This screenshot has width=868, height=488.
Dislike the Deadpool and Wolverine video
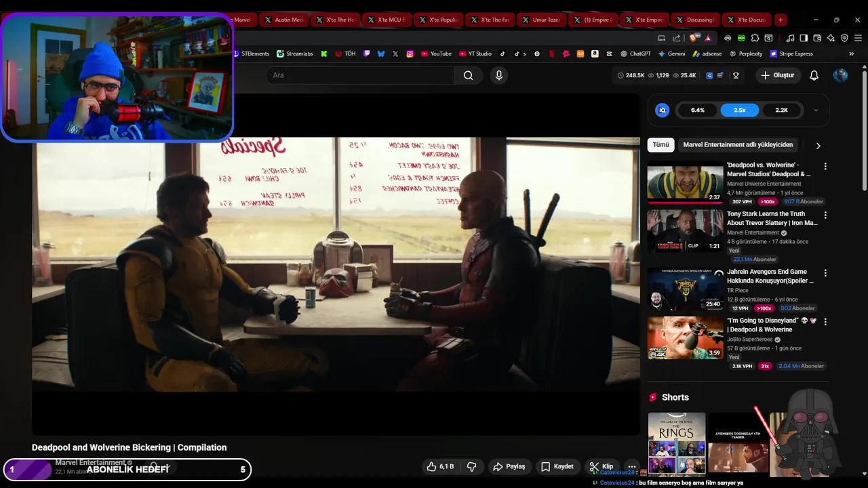tap(472, 466)
